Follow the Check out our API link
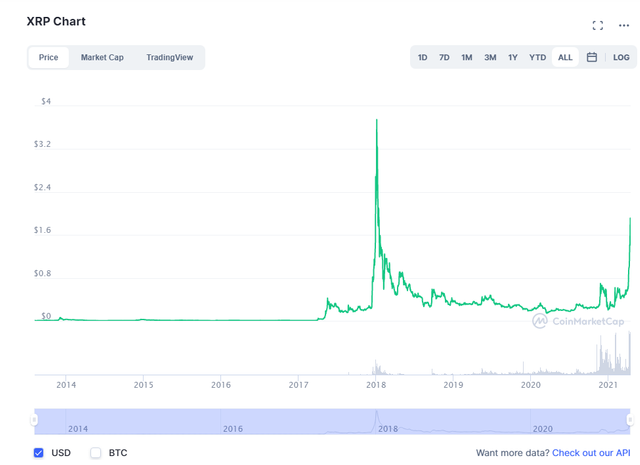640x465 pixels. coord(591,453)
